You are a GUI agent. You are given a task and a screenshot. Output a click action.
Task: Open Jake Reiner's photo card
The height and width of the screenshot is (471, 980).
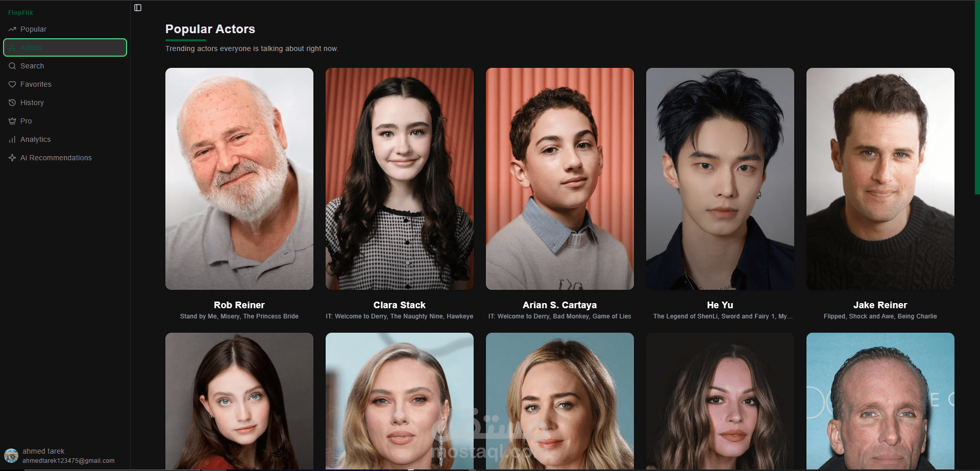point(880,179)
